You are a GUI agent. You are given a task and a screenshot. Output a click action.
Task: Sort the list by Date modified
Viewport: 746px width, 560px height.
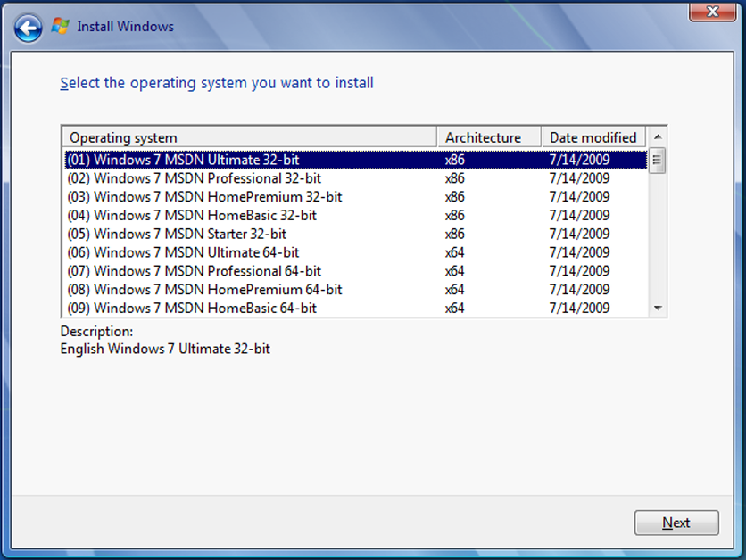click(593, 136)
